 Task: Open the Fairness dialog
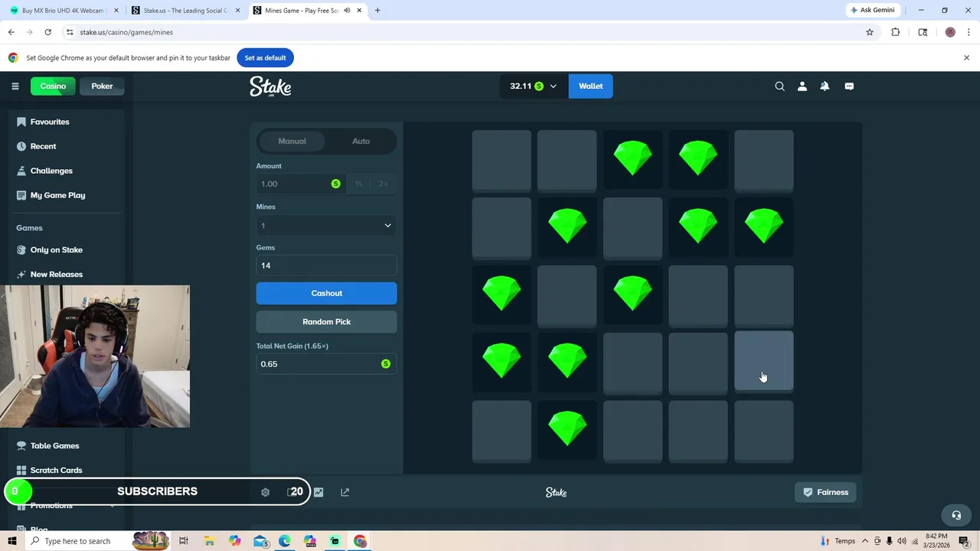click(825, 492)
